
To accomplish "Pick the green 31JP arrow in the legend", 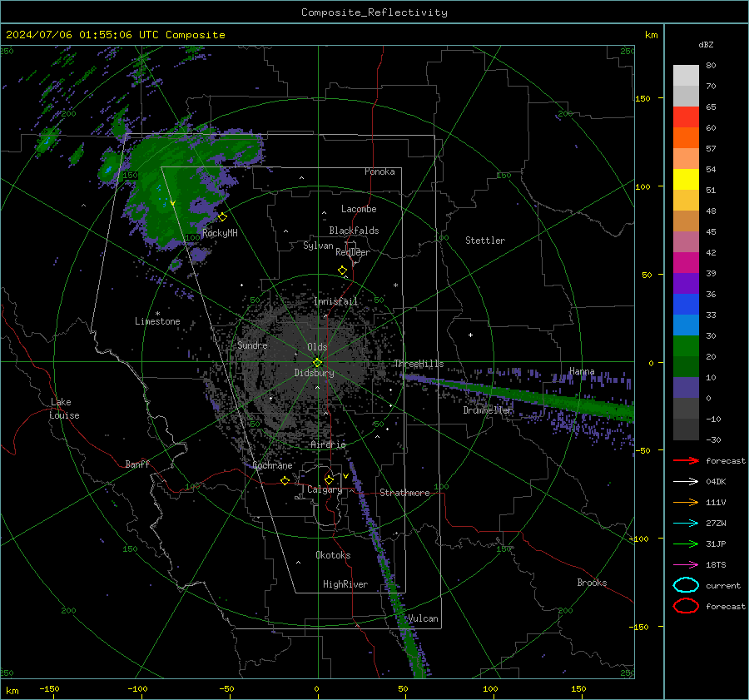I will click(686, 544).
